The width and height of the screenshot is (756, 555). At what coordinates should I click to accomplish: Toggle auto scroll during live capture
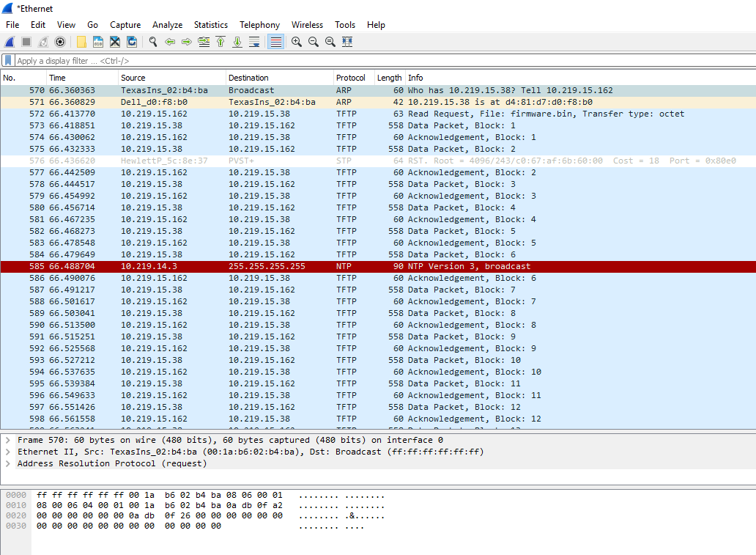click(x=254, y=42)
